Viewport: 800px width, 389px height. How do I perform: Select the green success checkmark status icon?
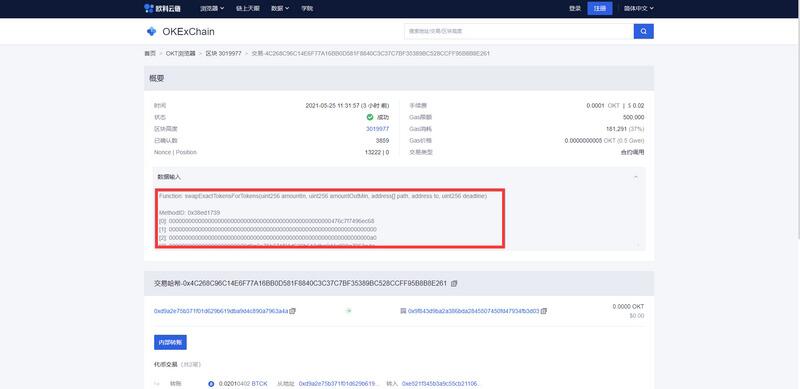tap(370, 117)
